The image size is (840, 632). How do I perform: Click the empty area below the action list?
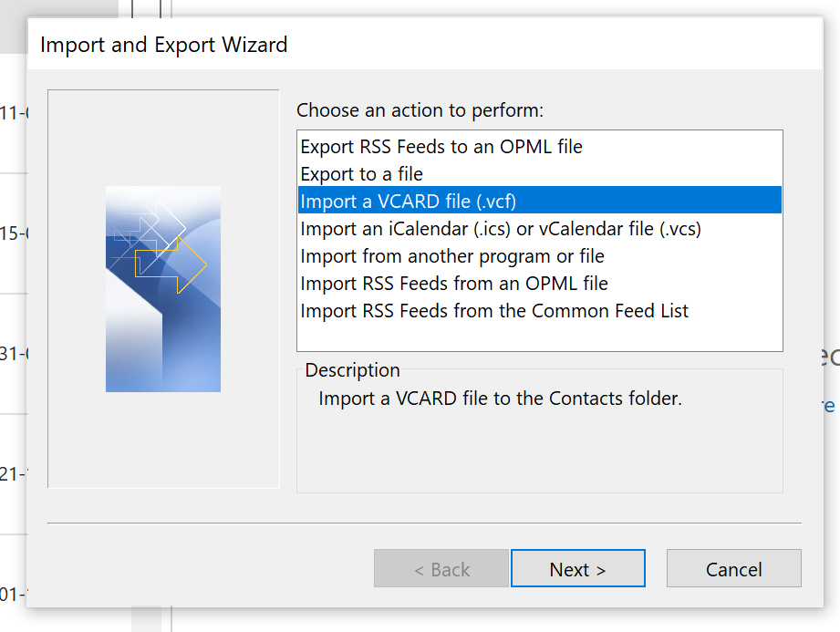coord(539,337)
